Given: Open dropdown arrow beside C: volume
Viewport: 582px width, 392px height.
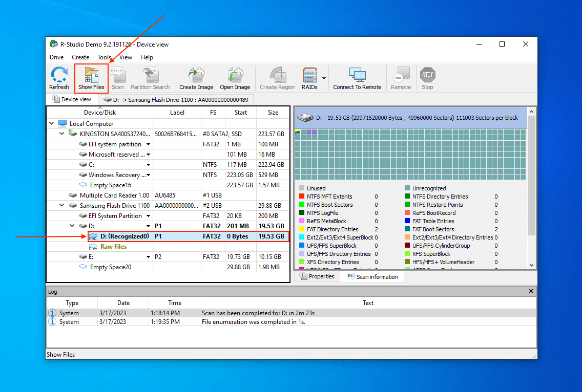Looking at the screenshot, I should 148,165.
